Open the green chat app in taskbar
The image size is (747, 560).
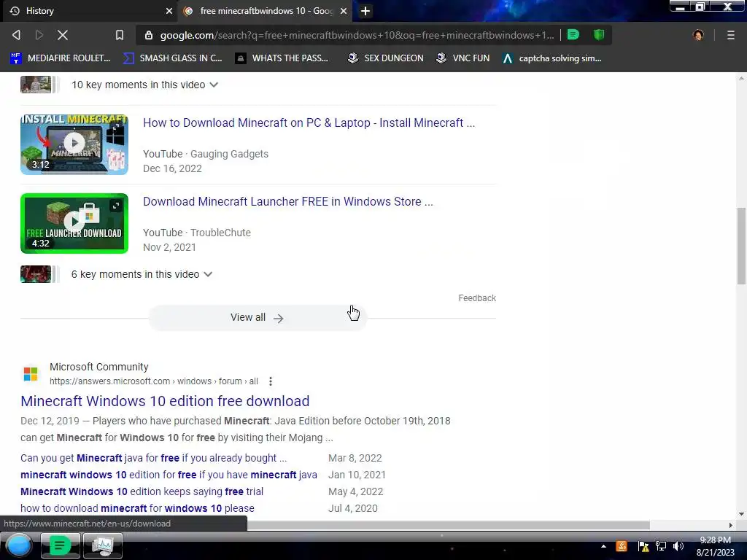(x=60, y=545)
